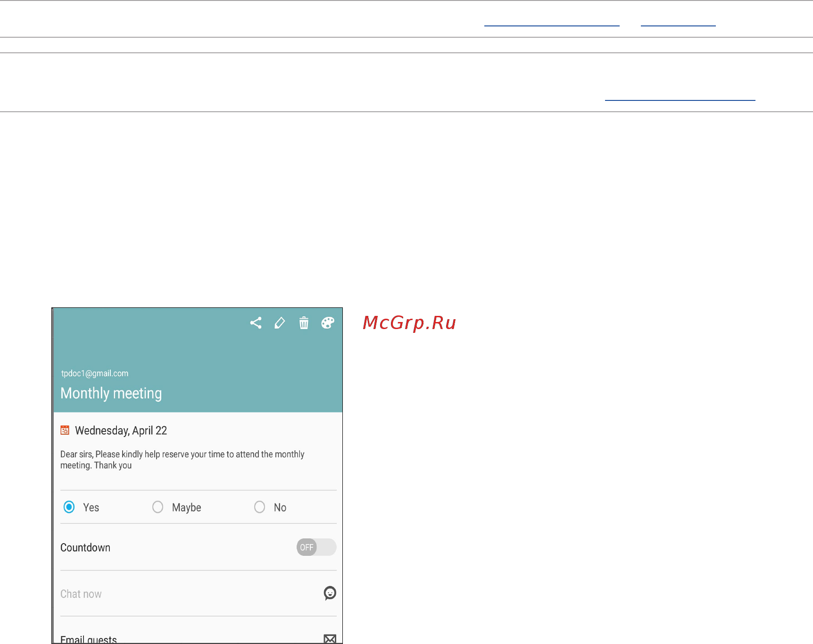Screen dimensions: 813x644
Task: Tap the pencil edit icon
Action: pyautogui.click(x=280, y=323)
